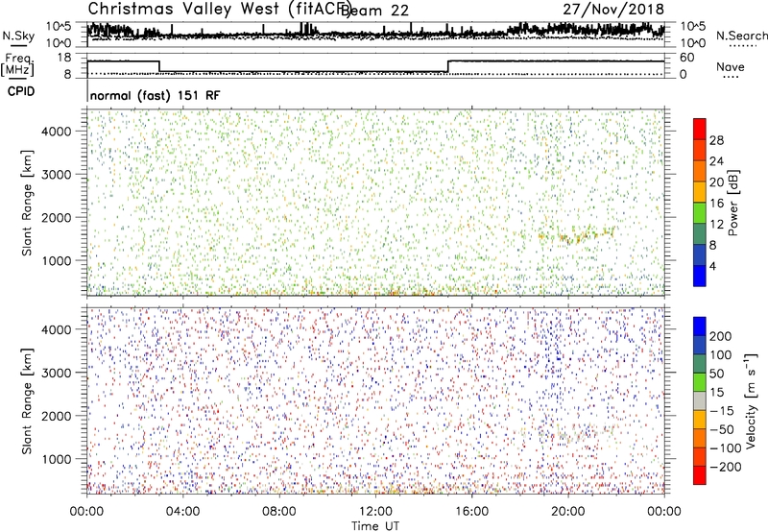
Task: Click the 'CPID' row label
Action: (21, 91)
